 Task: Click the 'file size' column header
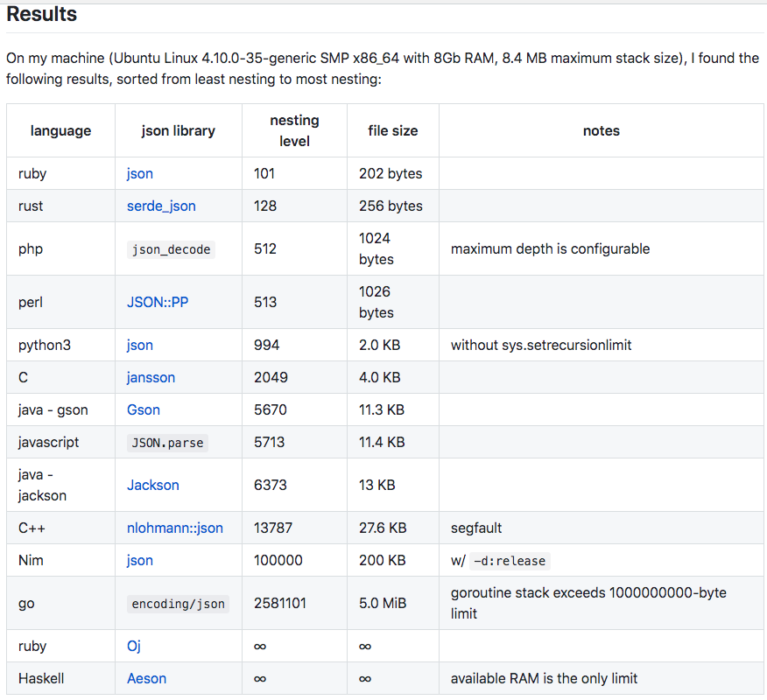pos(393,131)
